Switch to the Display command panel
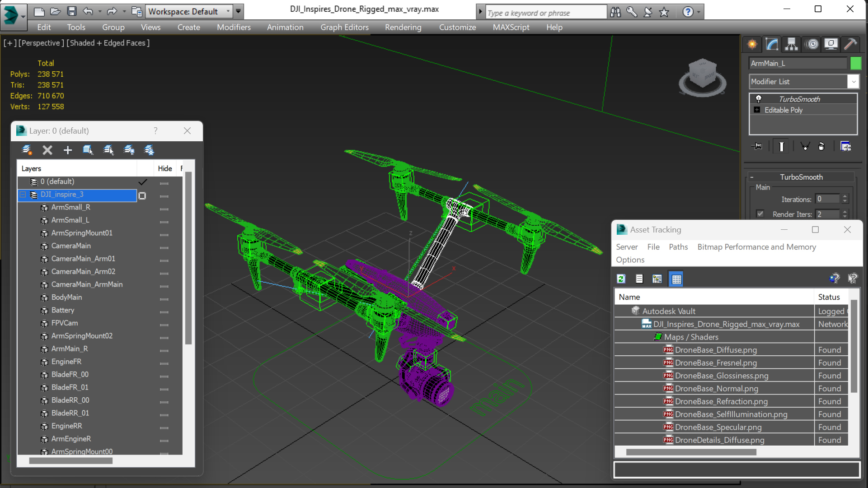Image resolution: width=868 pixels, height=488 pixels. (831, 44)
